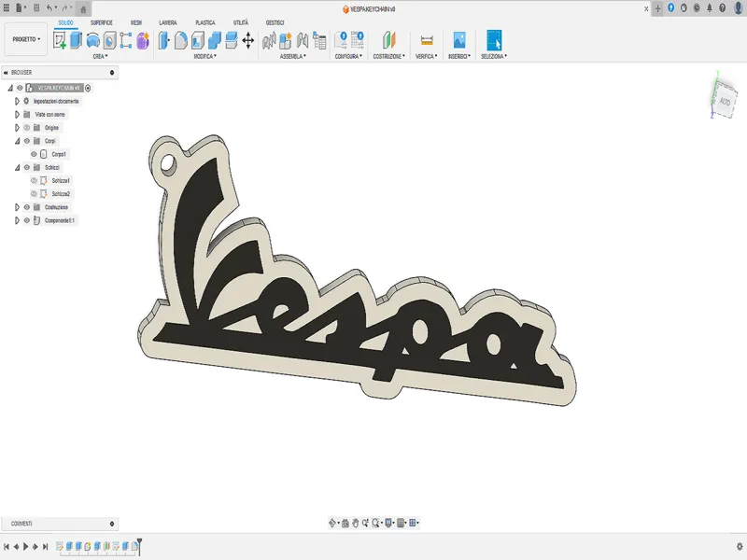The height and width of the screenshot is (560, 747).
Task: Open the Viewports layout options
Action: click(413, 523)
